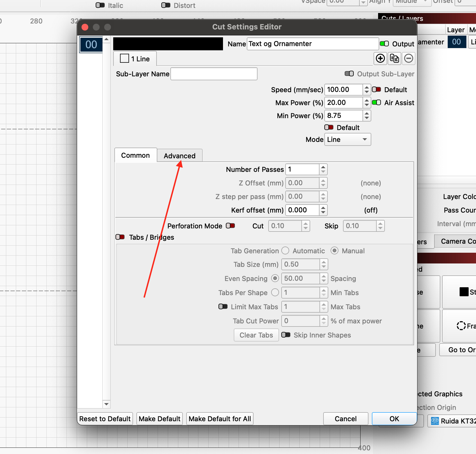The width and height of the screenshot is (476, 454).
Task: Switch to the Advanced tab
Action: [179, 156]
